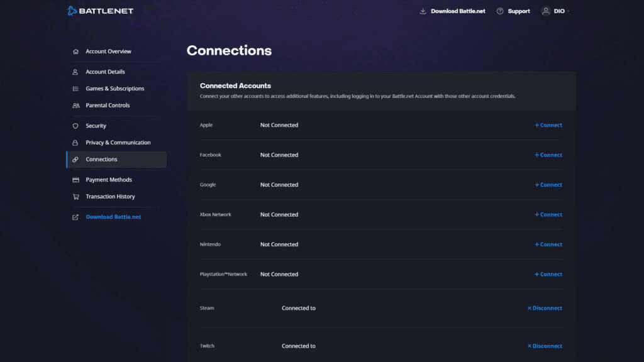The image size is (644, 362).
Task: Click the Account Details person icon
Action: point(75,71)
